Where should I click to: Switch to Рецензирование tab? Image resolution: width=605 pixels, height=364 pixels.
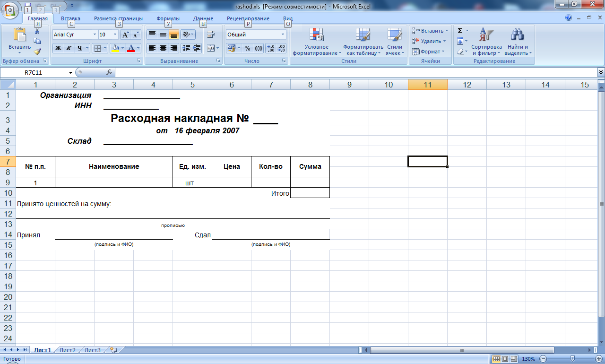click(x=248, y=18)
